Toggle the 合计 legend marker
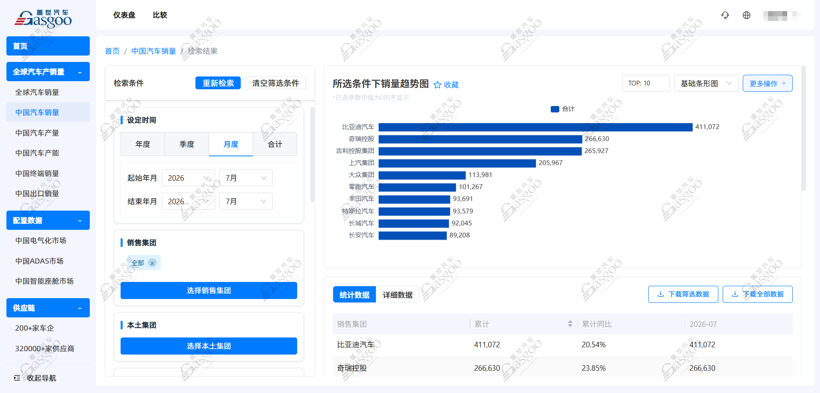Image resolution: width=820 pixels, height=393 pixels. (x=555, y=109)
